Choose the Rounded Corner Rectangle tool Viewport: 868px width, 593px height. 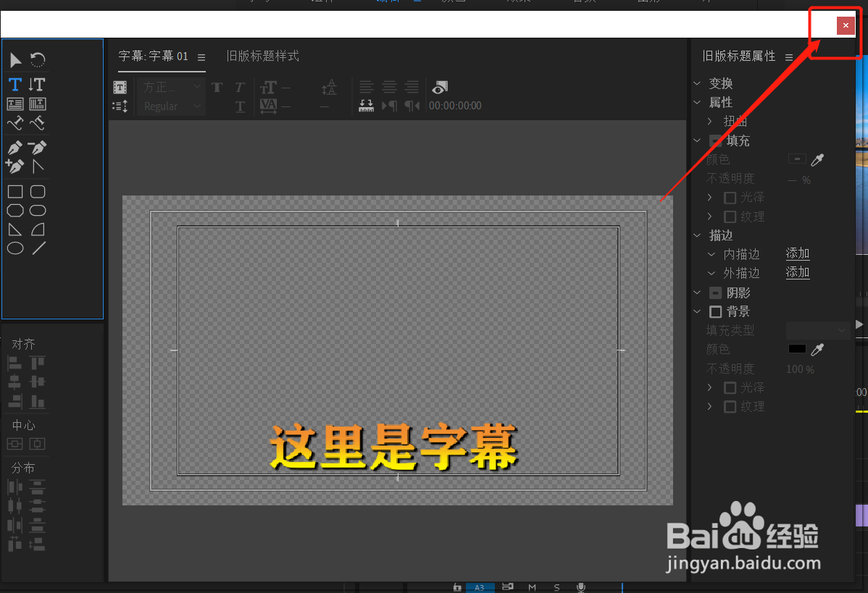click(x=38, y=192)
